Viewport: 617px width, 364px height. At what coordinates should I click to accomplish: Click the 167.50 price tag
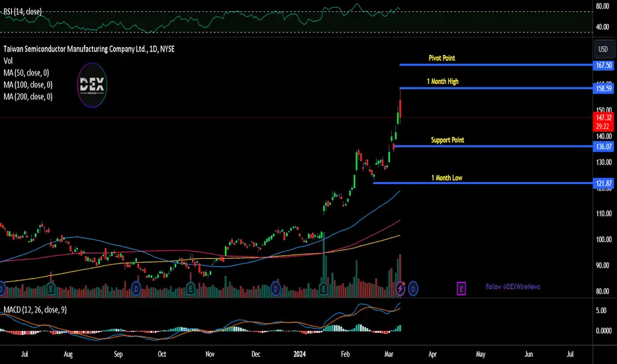tap(603, 66)
